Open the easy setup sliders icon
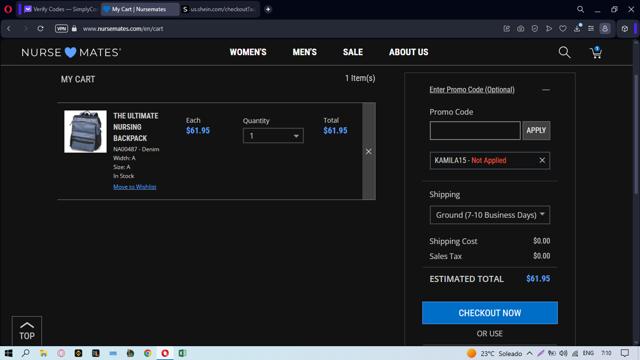 coord(591,29)
